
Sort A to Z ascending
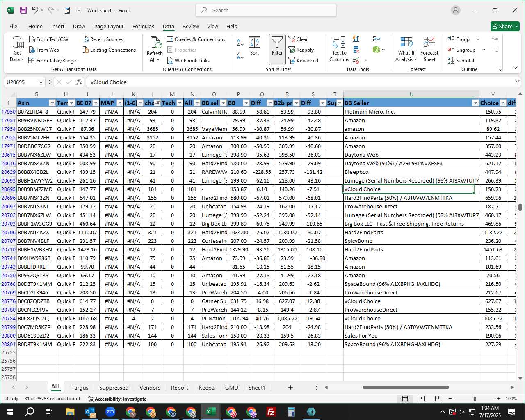[x=240, y=42]
